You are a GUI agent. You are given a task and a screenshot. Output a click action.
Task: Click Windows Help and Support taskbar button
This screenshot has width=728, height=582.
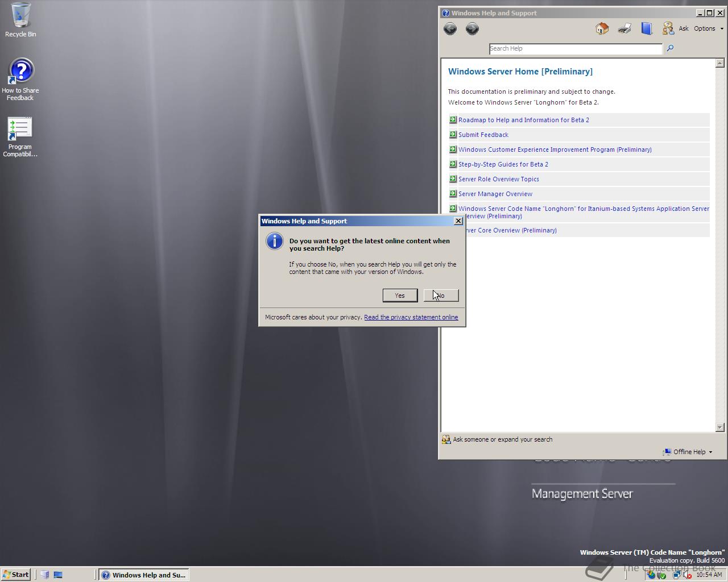[144, 575]
